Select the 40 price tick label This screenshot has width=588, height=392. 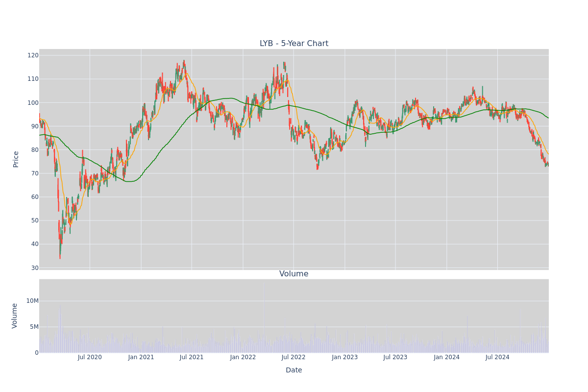pos(34,244)
